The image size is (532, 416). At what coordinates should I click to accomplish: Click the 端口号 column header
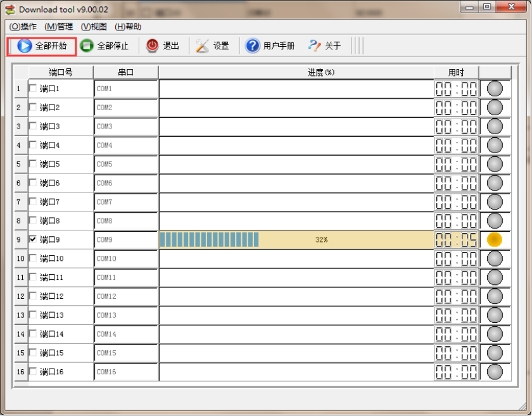click(x=61, y=72)
